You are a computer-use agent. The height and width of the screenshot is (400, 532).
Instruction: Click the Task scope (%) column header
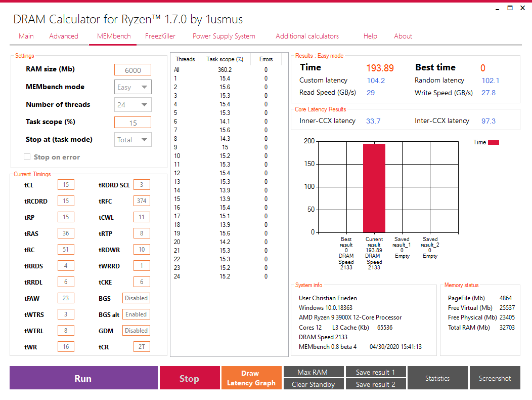tap(225, 59)
